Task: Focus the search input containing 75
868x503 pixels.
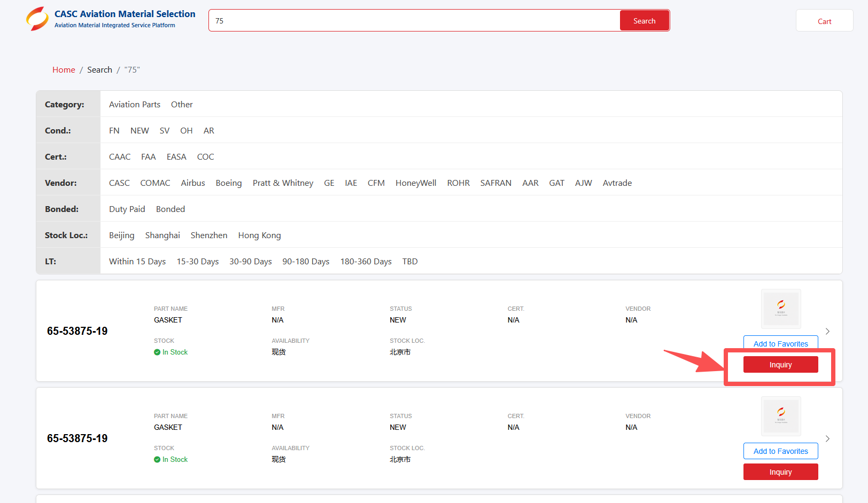Action: (x=414, y=21)
